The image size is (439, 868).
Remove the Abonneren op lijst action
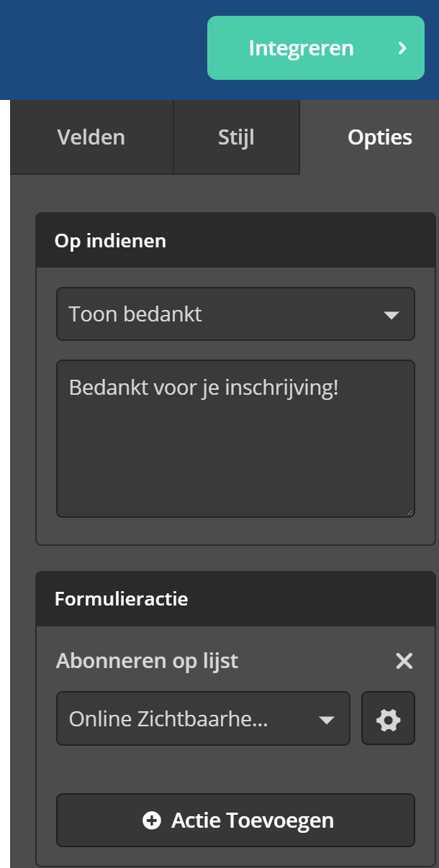pyautogui.click(x=404, y=661)
